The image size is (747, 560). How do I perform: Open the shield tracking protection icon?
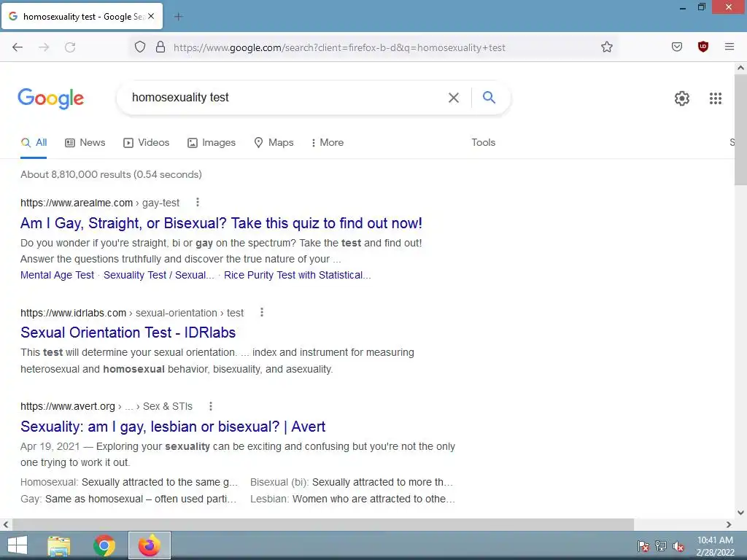tap(139, 47)
